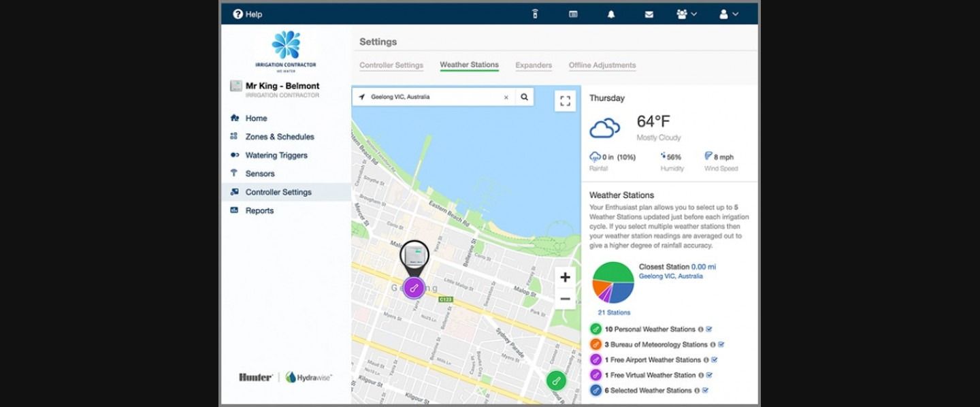Image resolution: width=980 pixels, height=407 pixels.
Task: Click the Hunter Hydrawise logo
Action: coord(285,377)
